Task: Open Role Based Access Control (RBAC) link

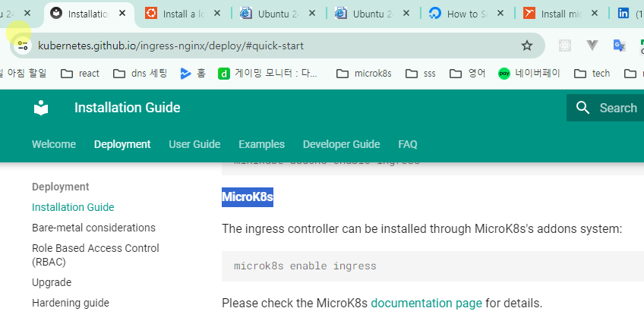Action: pos(95,255)
